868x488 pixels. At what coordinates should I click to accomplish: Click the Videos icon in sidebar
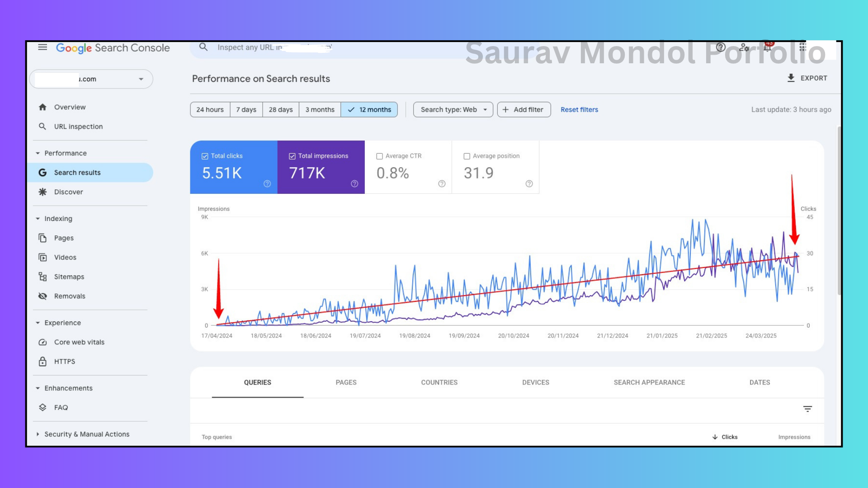coord(42,258)
